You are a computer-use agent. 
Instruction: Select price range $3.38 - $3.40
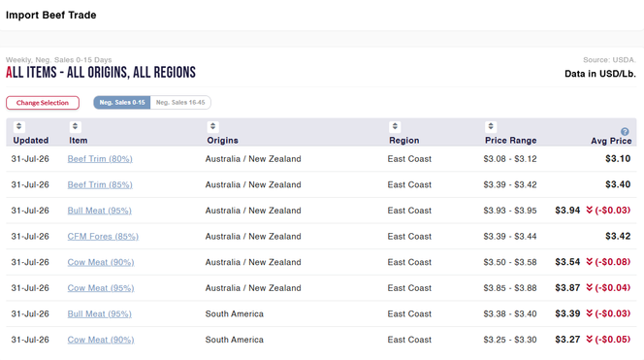point(510,314)
